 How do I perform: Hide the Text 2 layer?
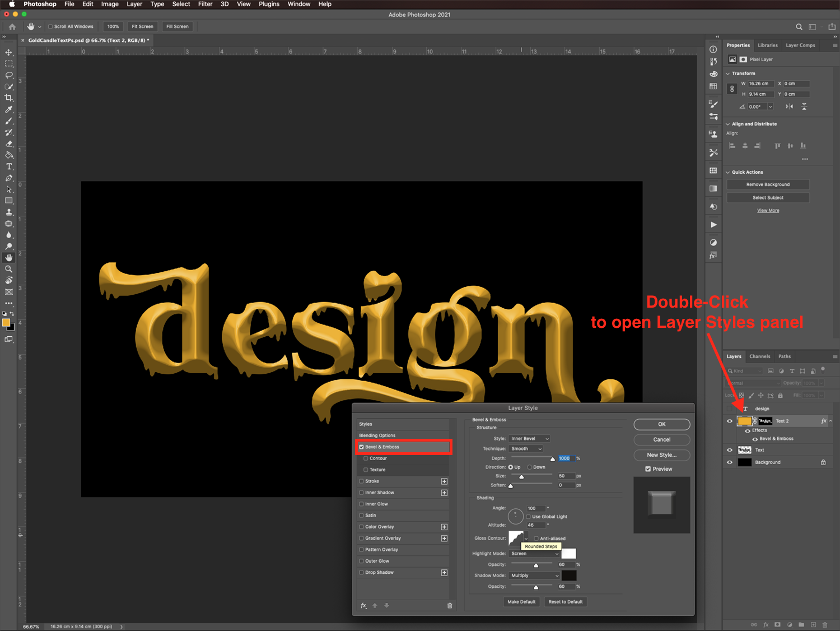730,421
